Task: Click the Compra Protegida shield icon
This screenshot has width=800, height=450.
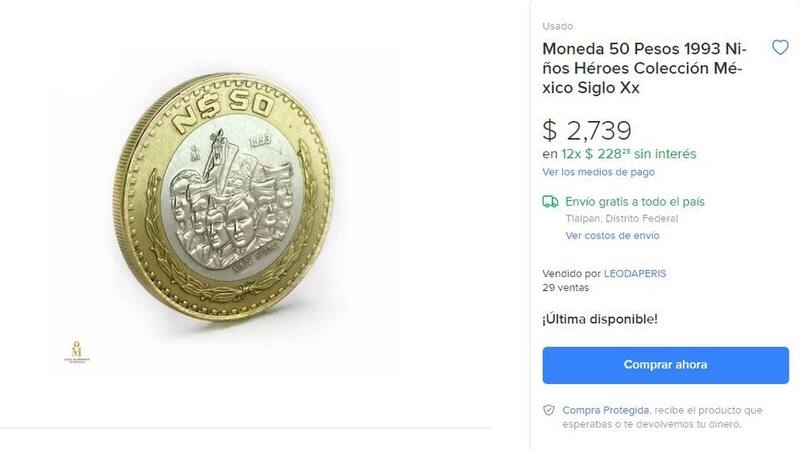Action: click(548, 411)
